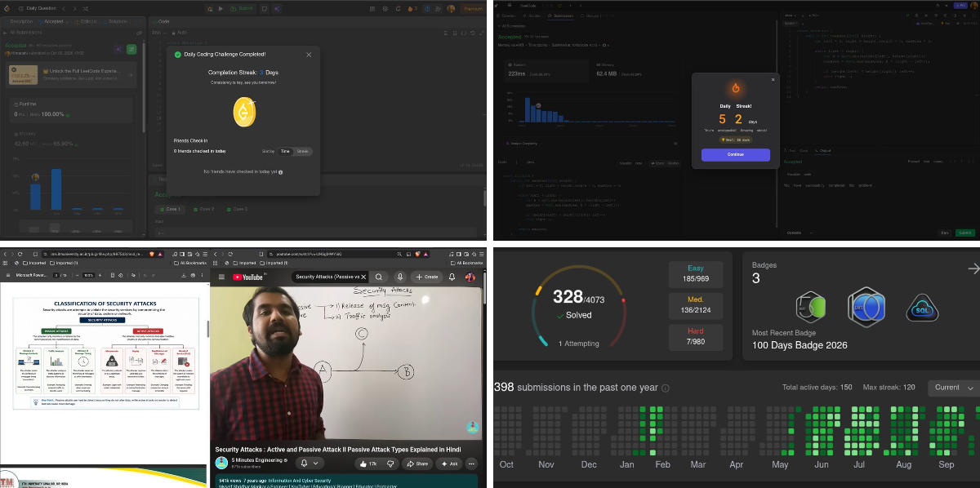Open the Java language dropdown in code editor
The height and width of the screenshot is (488, 980).
click(x=157, y=33)
